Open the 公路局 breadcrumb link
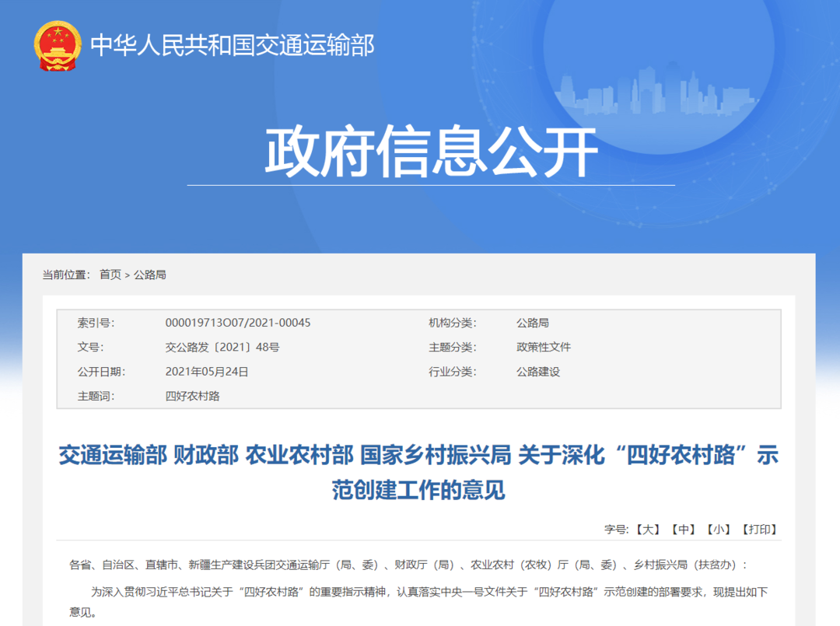This screenshot has height=626, width=840. pyautogui.click(x=149, y=275)
